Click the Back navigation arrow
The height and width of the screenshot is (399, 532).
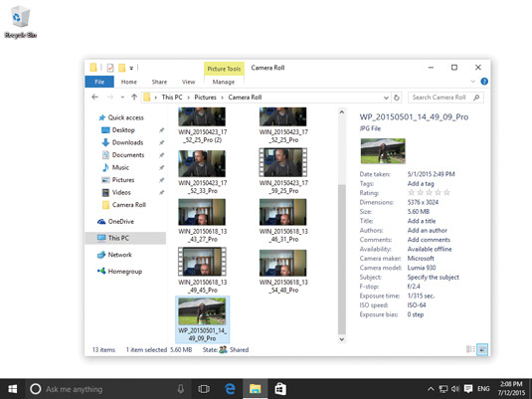tap(95, 98)
